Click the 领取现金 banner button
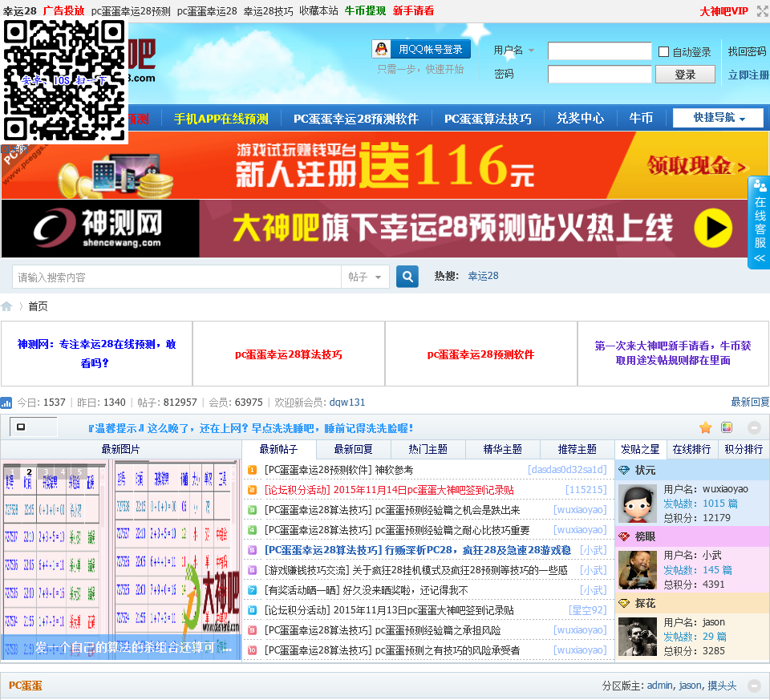The height and width of the screenshot is (700, 770). [696, 165]
